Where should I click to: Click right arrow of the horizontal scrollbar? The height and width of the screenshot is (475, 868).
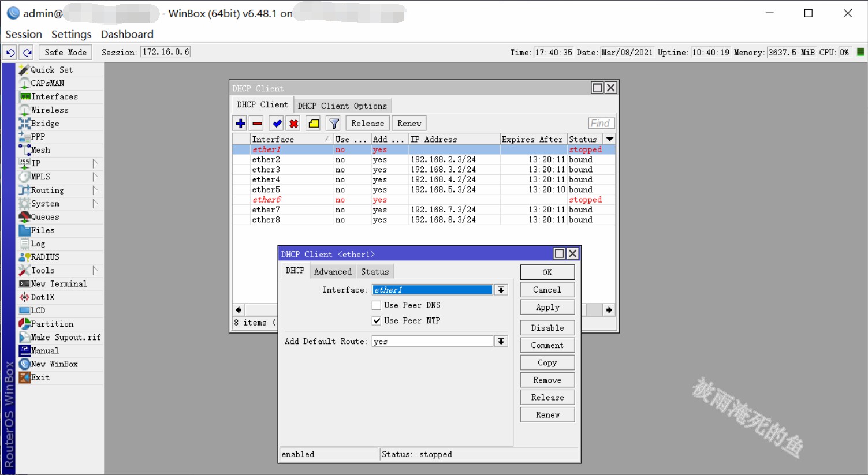point(609,310)
